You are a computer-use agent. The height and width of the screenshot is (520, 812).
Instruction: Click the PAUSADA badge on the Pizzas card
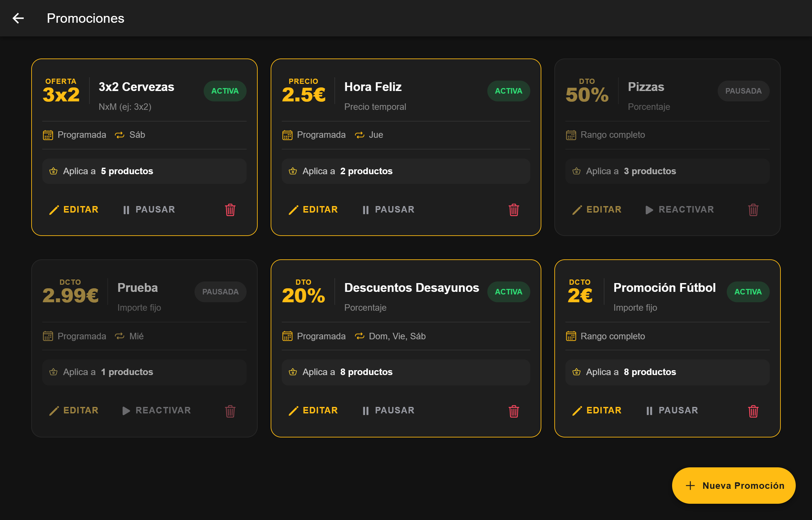click(x=743, y=90)
